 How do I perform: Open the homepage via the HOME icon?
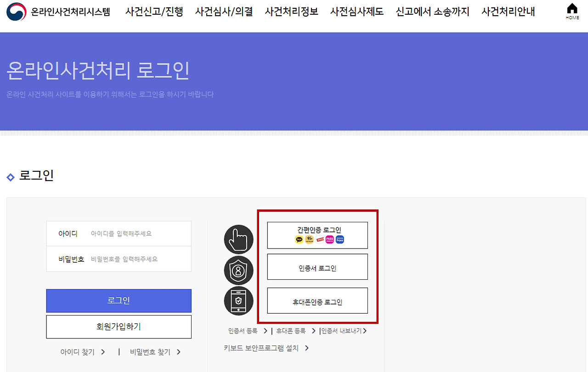[571, 10]
